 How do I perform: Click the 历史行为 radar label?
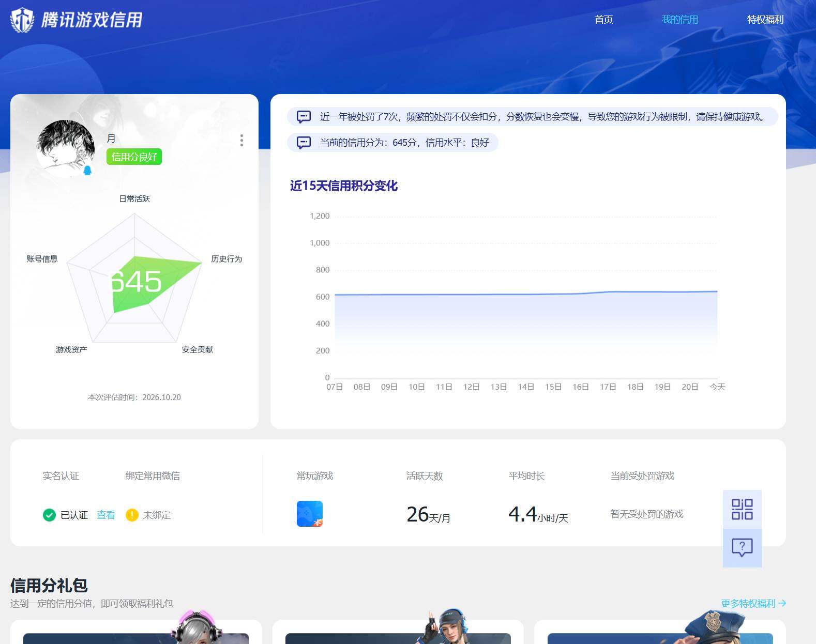tap(226, 258)
